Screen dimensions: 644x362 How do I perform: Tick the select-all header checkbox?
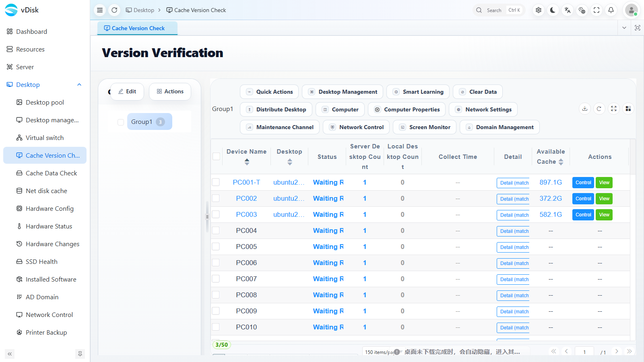click(x=217, y=156)
